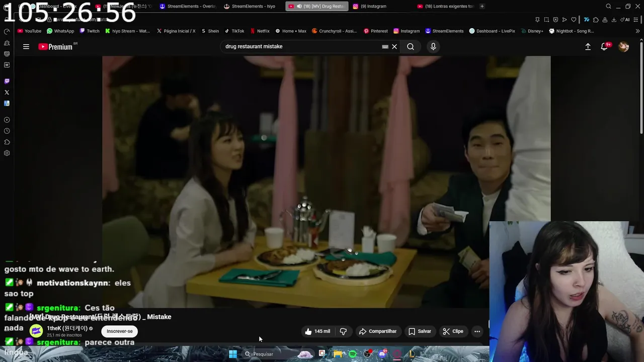Open OBS Studio from taskbar
This screenshot has width=644, height=362.
tap(368, 354)
